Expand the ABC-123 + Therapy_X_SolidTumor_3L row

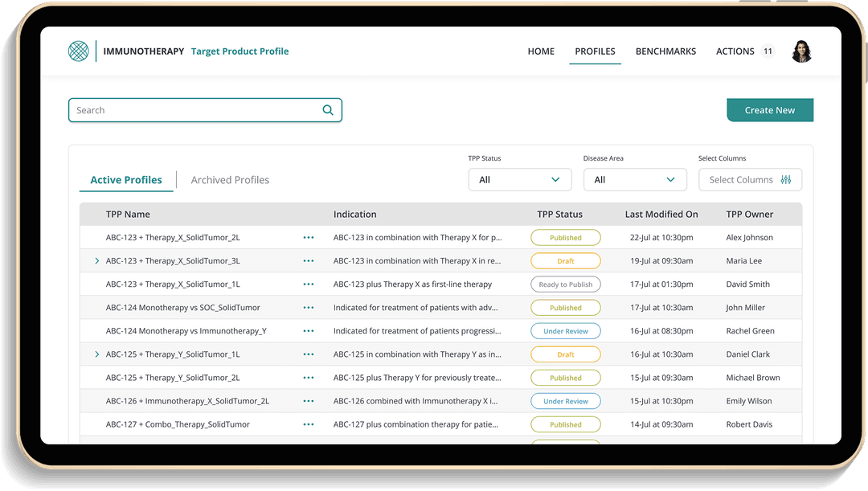97,261
